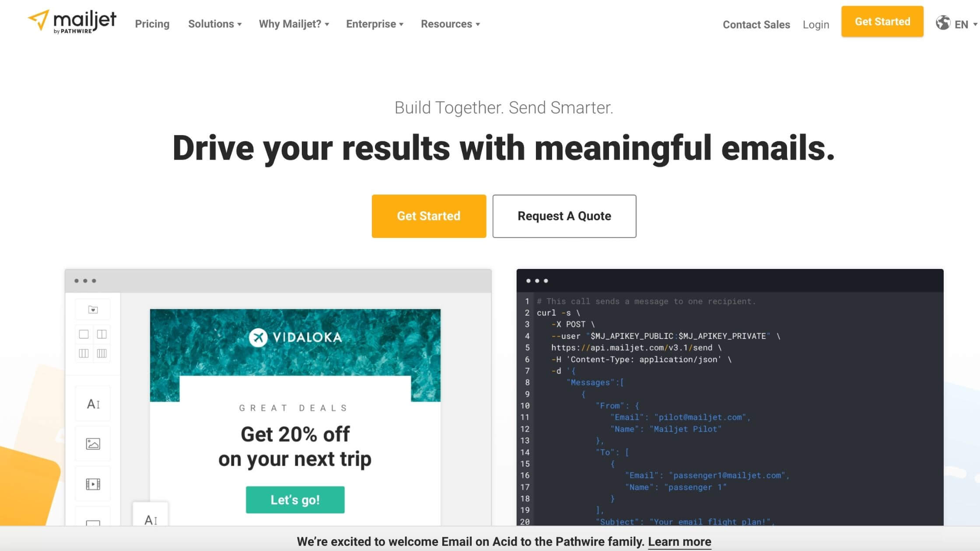
Task: Select the text block AI icon
Action: pos(93,404)
